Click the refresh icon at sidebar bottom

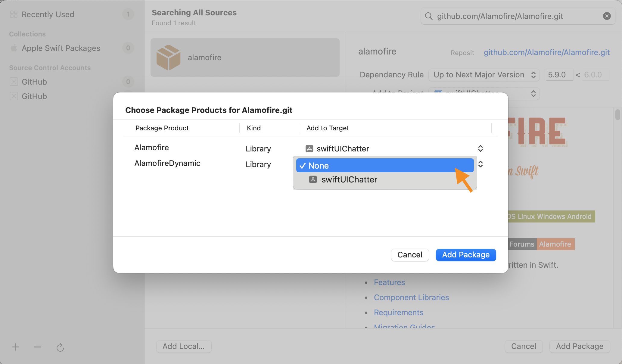pos(60,347)
